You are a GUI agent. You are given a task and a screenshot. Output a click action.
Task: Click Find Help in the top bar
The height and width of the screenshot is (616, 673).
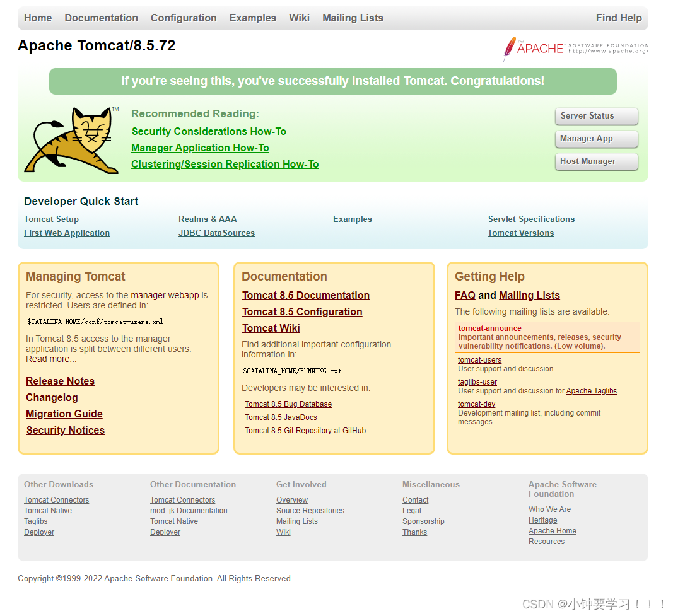(x=619, y=18)
